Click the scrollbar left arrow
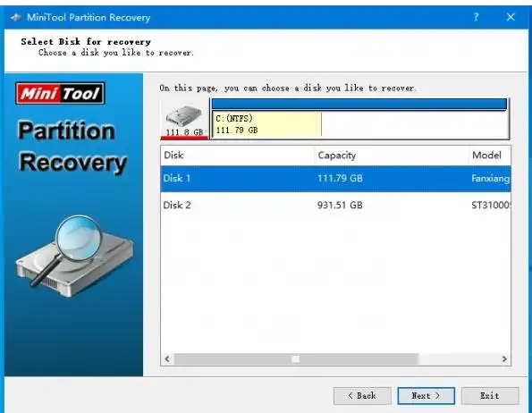 coord(167,358)
